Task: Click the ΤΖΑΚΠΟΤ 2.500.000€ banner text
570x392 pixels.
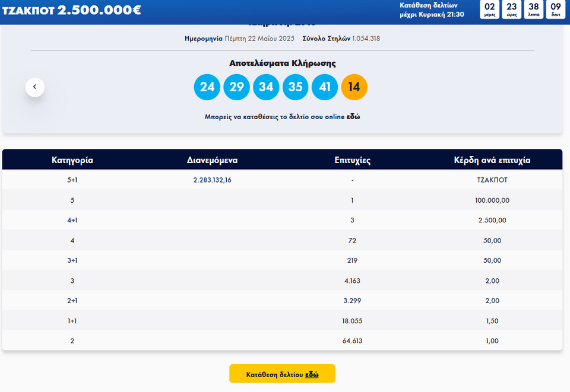Action: pyautogui.click(x=72, y=10)
